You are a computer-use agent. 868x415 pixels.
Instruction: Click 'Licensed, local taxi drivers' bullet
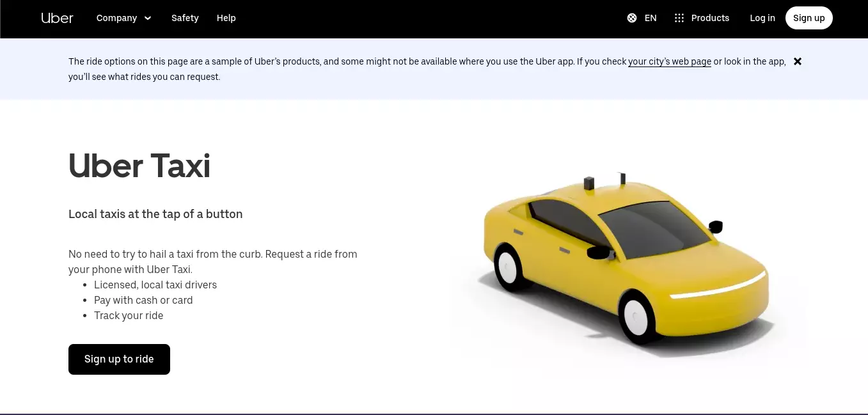pyautogui.click(x=155, y=285)
